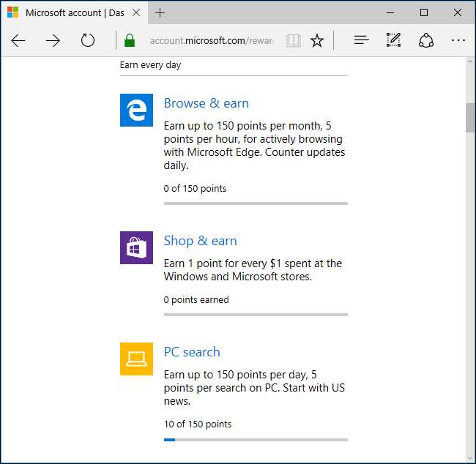Open a new tab with plus button
Image resolution: width=476 pixels, height=464 pixels.
(160, 13)
